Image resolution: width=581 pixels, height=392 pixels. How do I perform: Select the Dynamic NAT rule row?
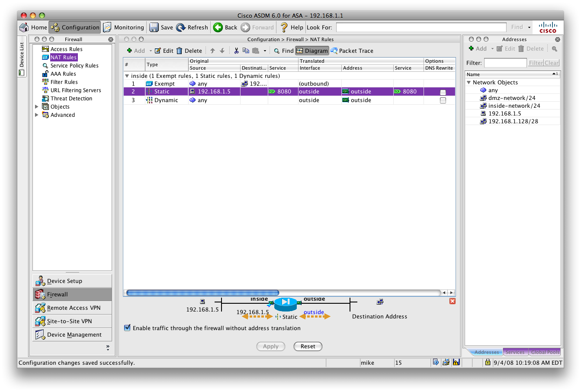click(x=289, y=100)
